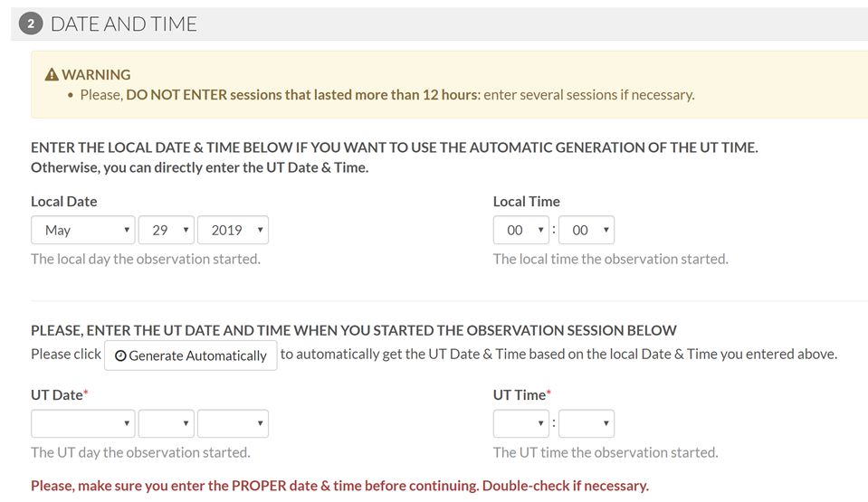The width and height of the screenshot is (868, 502).
Task: Open the Local Time minutes dropdown
Action: pos(587,230)
